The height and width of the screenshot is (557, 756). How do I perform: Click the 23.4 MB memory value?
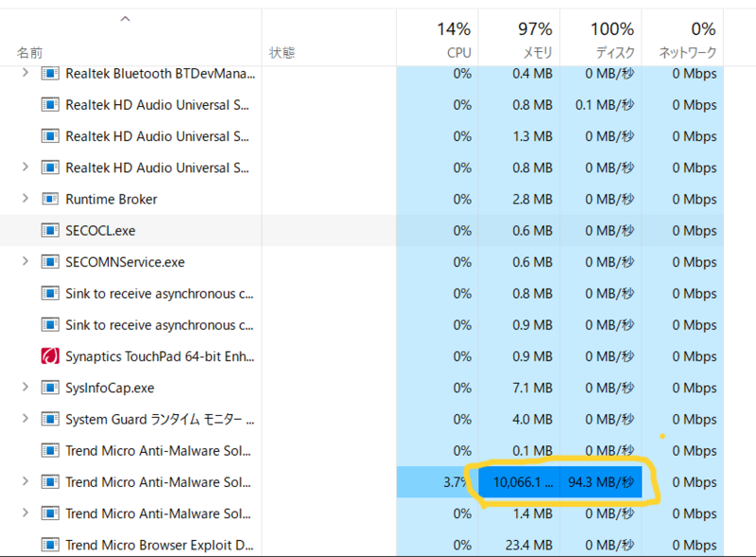[x=529, y=545]
